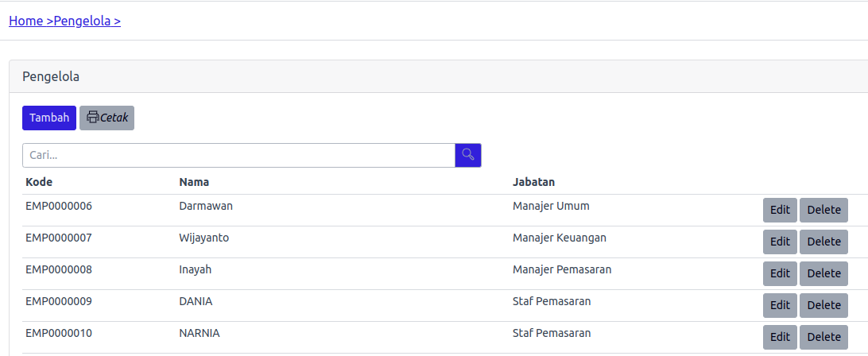Delete employee EMP0000010

point(823,337)
